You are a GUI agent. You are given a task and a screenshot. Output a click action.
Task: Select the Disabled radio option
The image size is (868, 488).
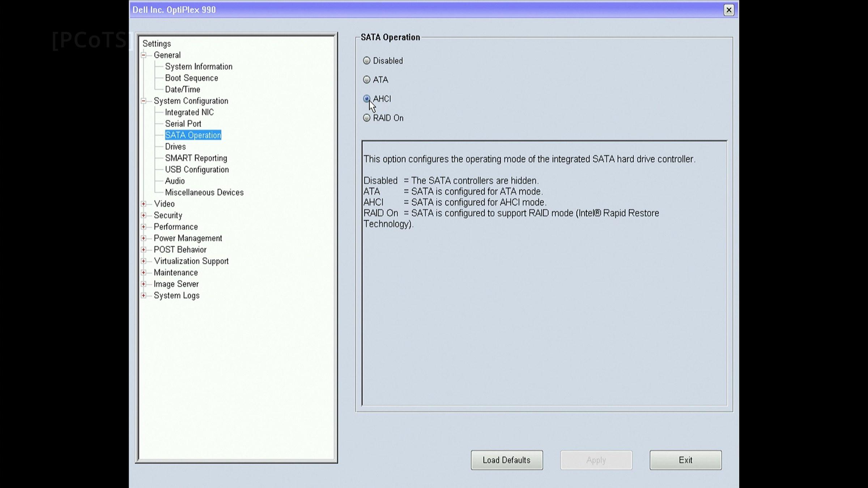[x=367, y=61]
